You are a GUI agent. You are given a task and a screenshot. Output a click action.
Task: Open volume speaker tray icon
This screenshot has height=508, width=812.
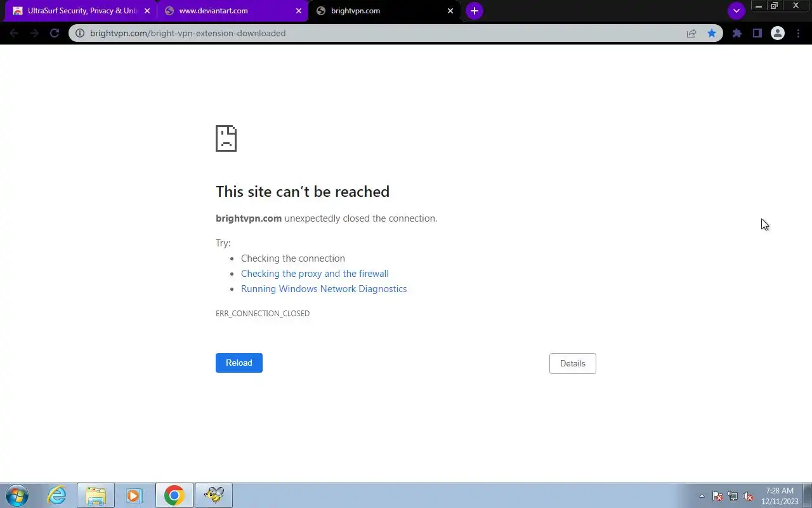tap(749, 496)
